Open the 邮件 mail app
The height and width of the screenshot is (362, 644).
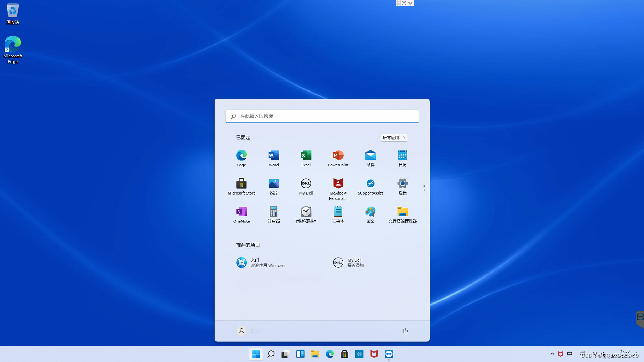370,158
